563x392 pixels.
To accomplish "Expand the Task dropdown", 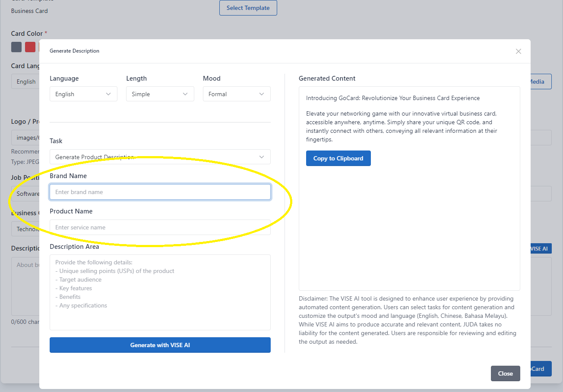I will point(160,157).
